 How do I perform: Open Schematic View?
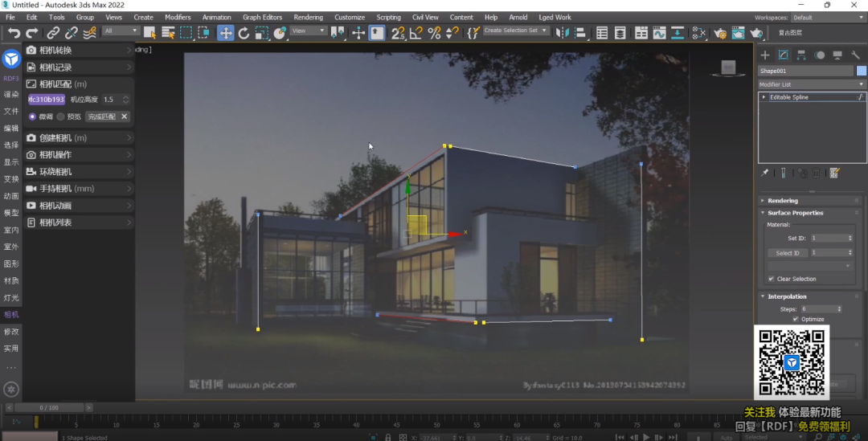pos(678,33)
